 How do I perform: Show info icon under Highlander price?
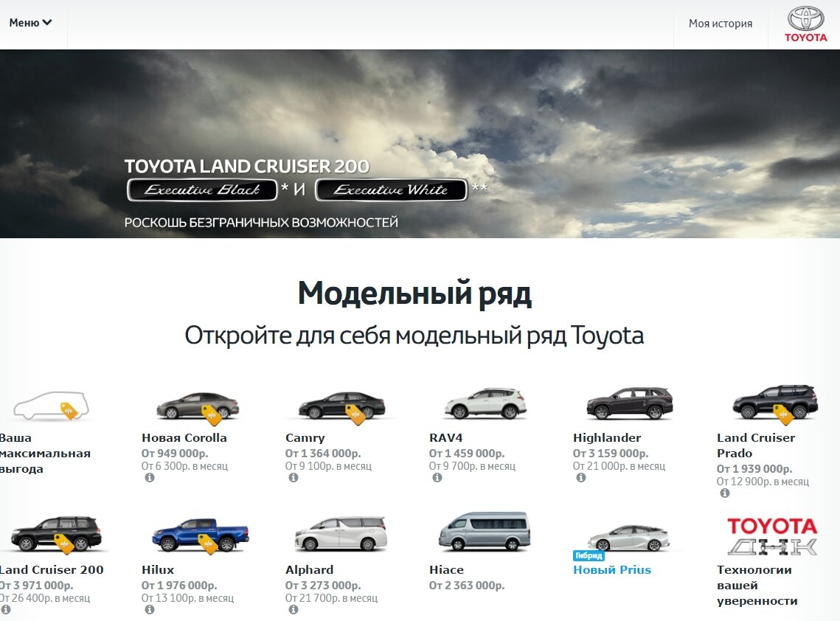click(x=580, y=477)
